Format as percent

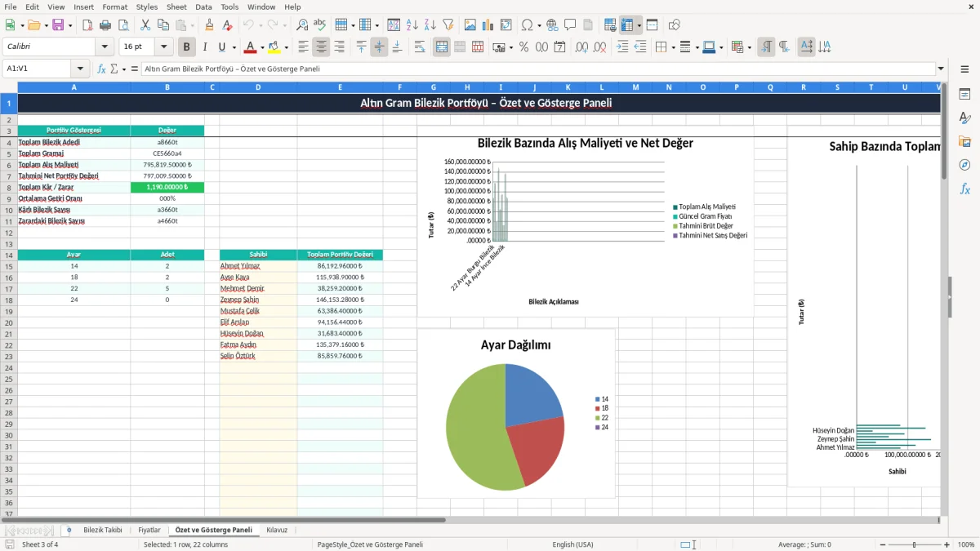pyautogui.click(x=524, y=47)
